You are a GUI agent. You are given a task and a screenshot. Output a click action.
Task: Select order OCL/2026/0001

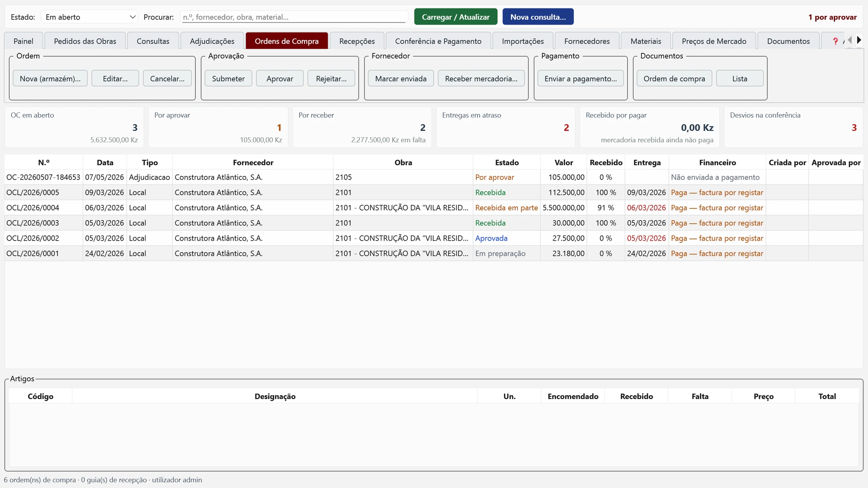434,253
